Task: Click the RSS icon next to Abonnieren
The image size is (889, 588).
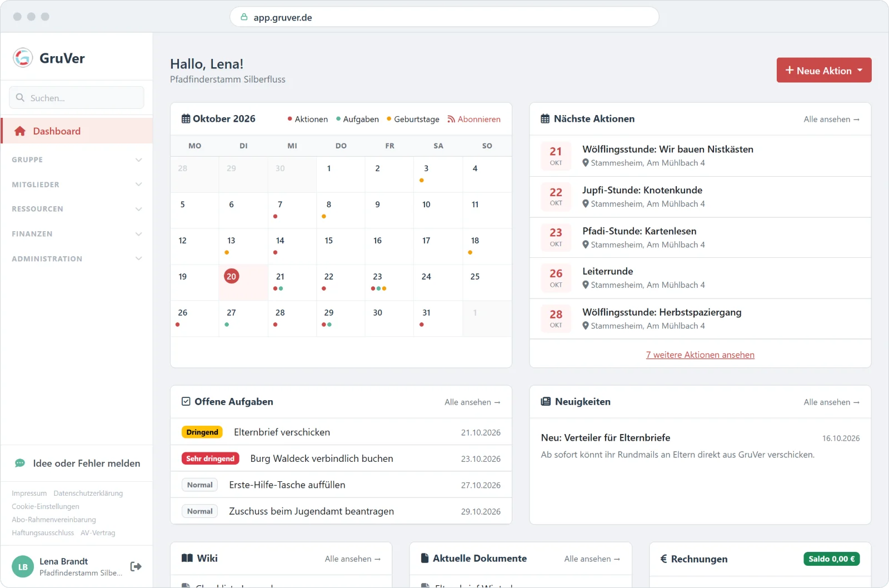Action: (451, 119)
